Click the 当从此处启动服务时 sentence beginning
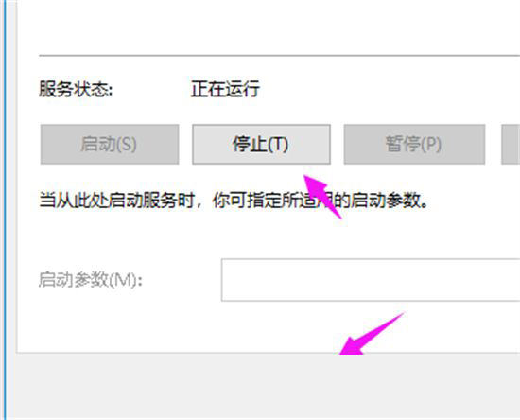This screenshot has width=520, height=420. coord(116,201)
